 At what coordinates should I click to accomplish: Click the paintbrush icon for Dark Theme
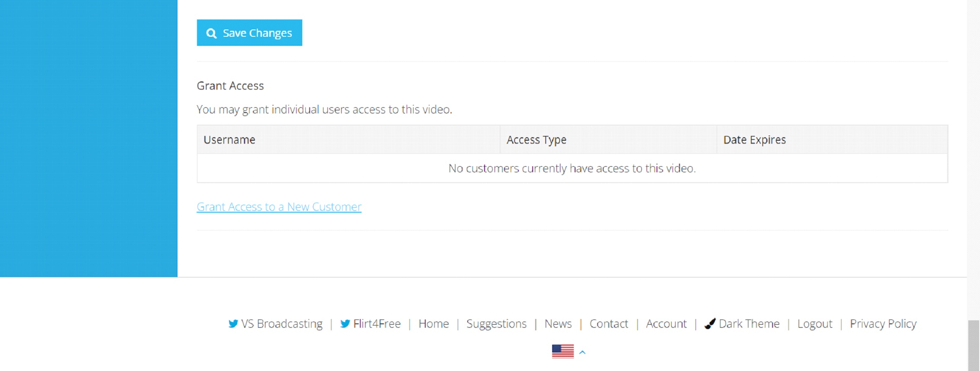pyautogui.click(x=710, y=324)
